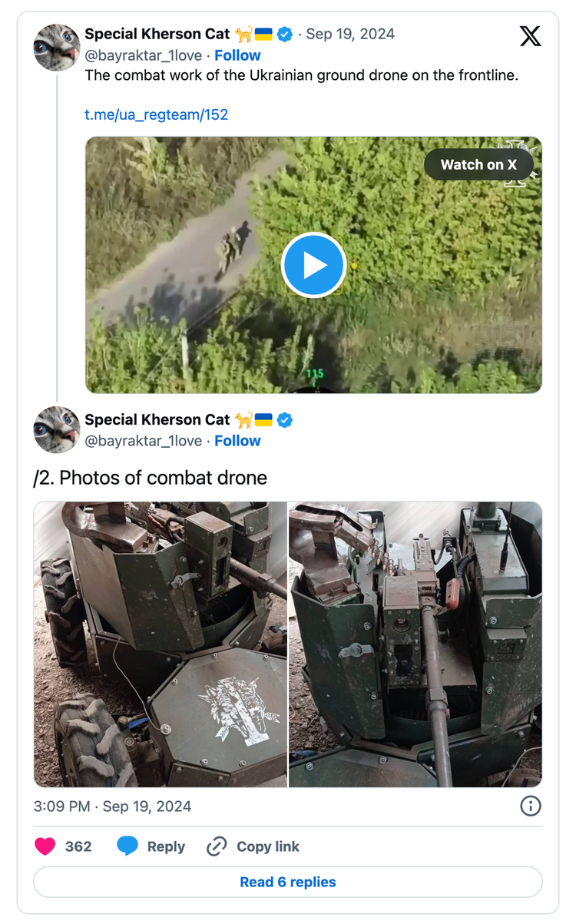Follow @bayraktar_1love from the first tweet
Screen dimensions: 576x924
click(237, 55)
